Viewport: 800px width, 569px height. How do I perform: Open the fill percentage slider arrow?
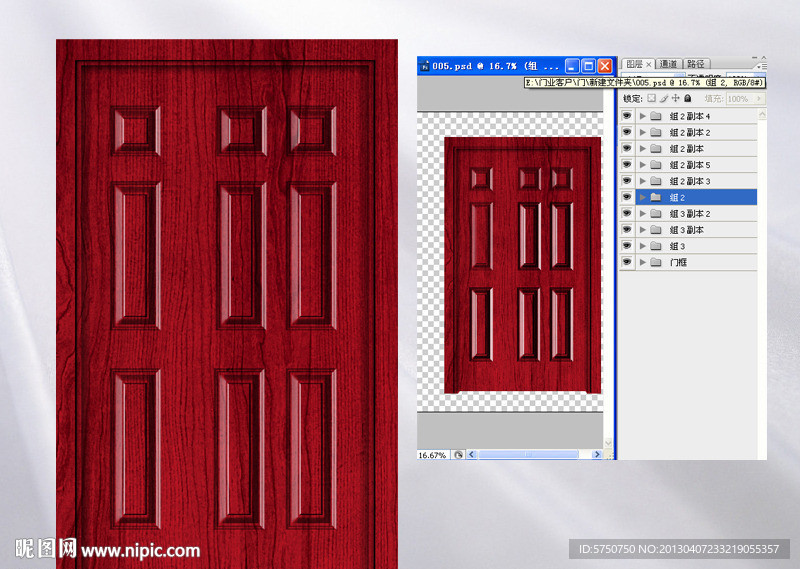pyautogui.click(x=760, y=98)
